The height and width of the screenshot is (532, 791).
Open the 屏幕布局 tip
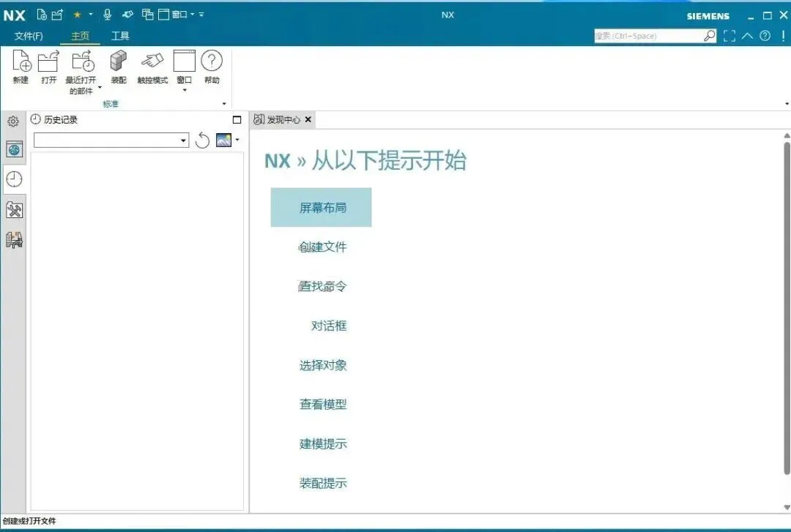click(322, 207)
